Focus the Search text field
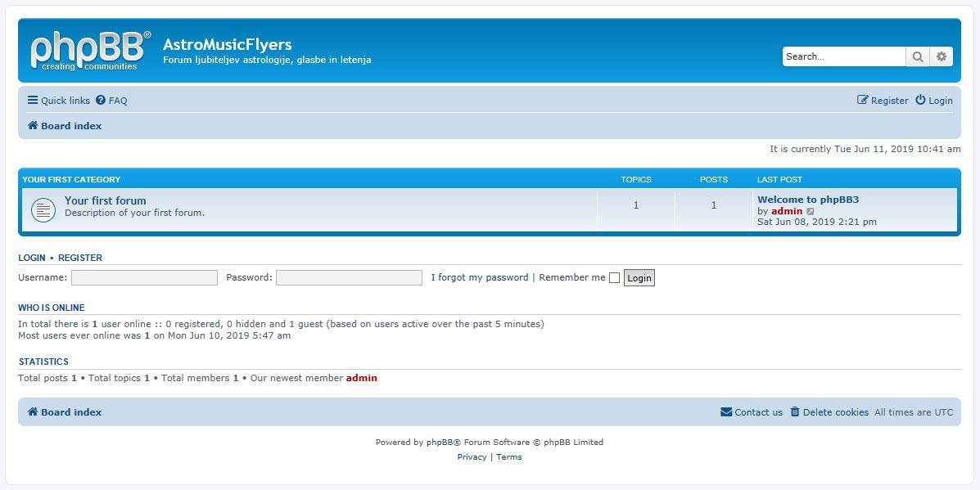Viewport: 980px width, 490px height. tap(844, 56)
